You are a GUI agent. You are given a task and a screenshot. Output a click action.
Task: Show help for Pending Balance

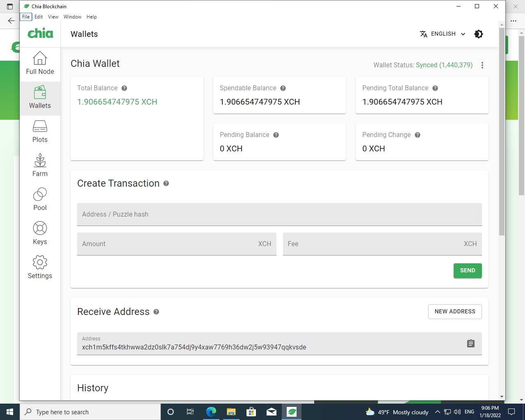[x=276, y=135]
